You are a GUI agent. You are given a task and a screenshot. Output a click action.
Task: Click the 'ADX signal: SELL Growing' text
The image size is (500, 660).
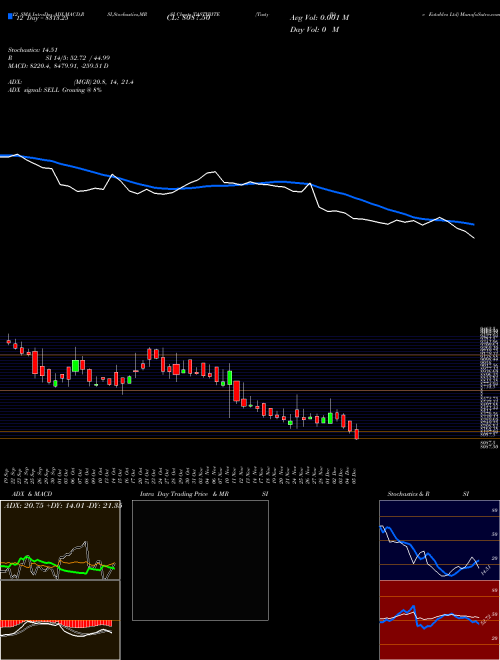55,90
